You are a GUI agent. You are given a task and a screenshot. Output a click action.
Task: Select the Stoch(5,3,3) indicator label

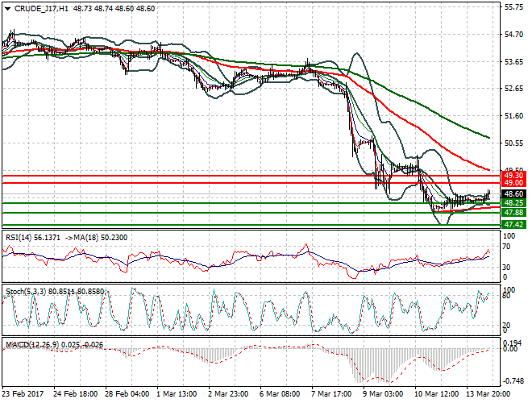coord(26,290)
